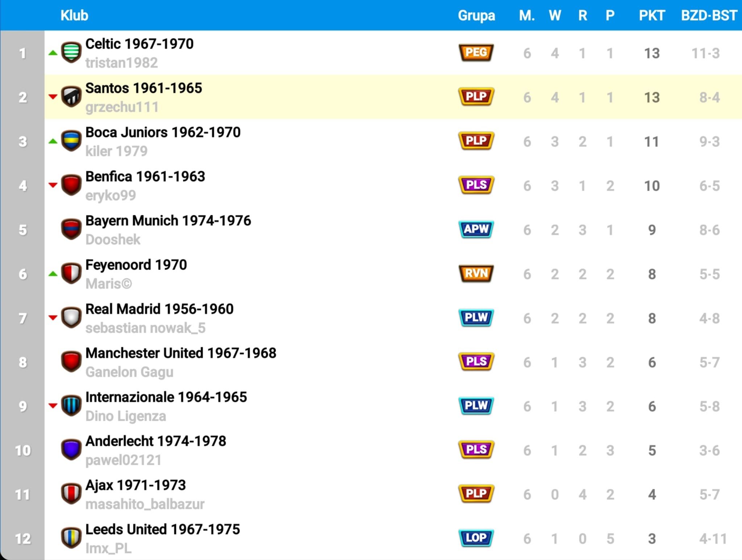Select the APW group badge for Bayern Munich
The image size is (742, 560).
coord(476,229)
